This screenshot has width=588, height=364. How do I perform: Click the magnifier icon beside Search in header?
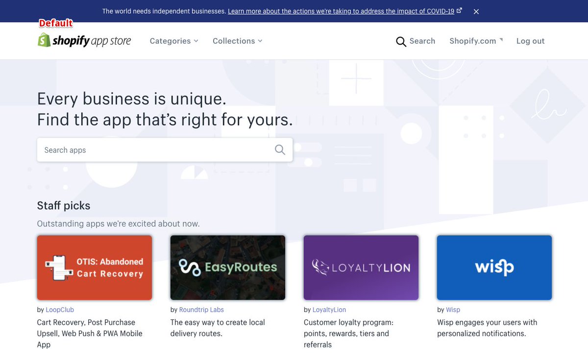pos(401,42)
